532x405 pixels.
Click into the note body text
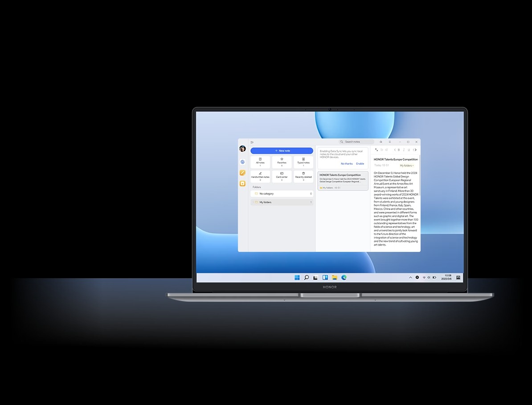coord(396,209)
